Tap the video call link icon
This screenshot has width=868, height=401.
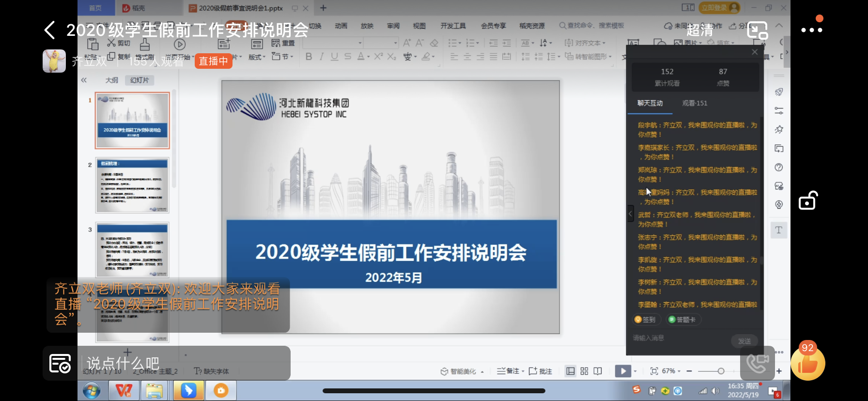(x=757, y=363)
